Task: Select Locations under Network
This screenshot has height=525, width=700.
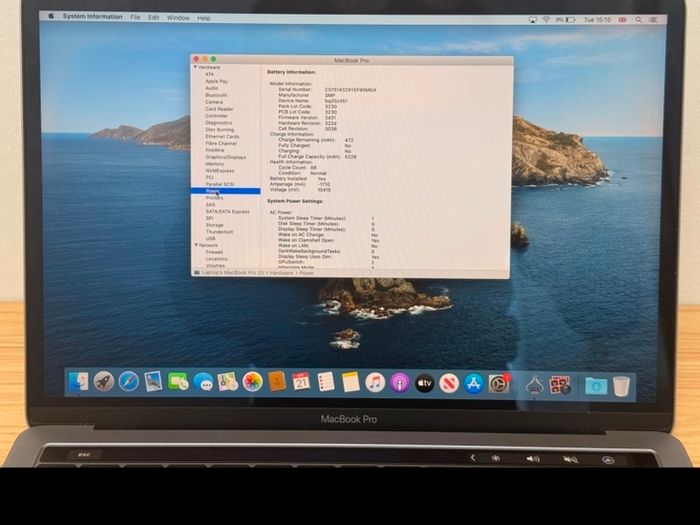Action: 217,258
